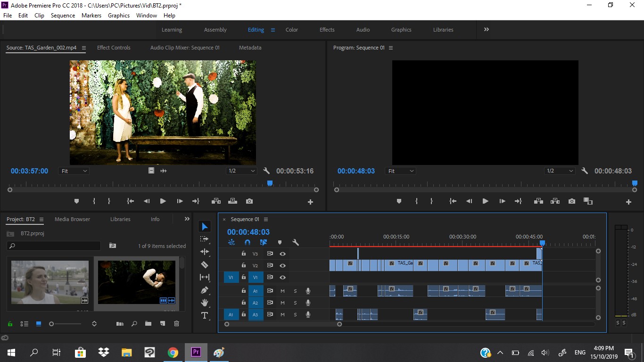The width and height of the screenshot is (644, 362).
Task: Toggle V1 track lock
Action: click(244, 277)
